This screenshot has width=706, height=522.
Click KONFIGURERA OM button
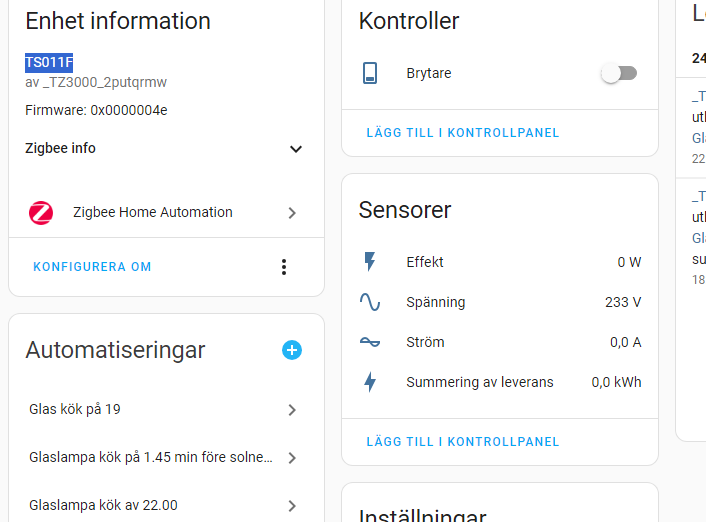92,267
